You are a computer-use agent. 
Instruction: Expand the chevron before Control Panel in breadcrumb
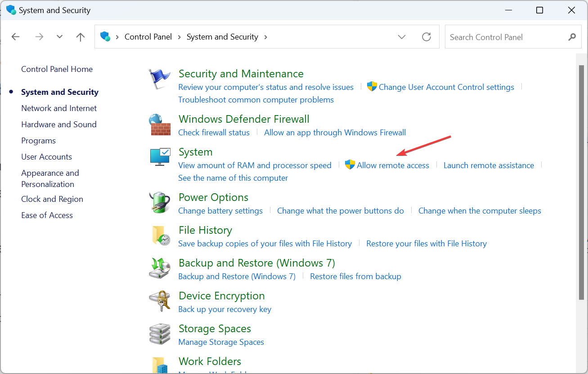[117, 37]
